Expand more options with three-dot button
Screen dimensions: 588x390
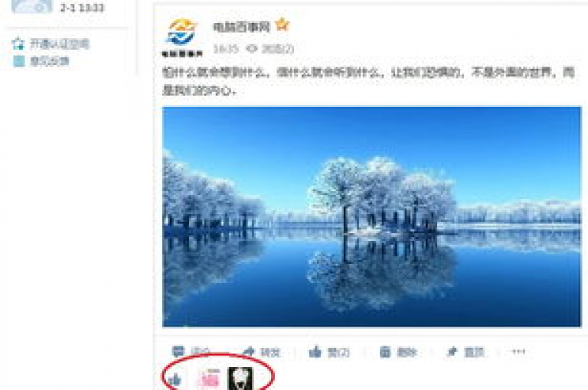coord(518,352)
